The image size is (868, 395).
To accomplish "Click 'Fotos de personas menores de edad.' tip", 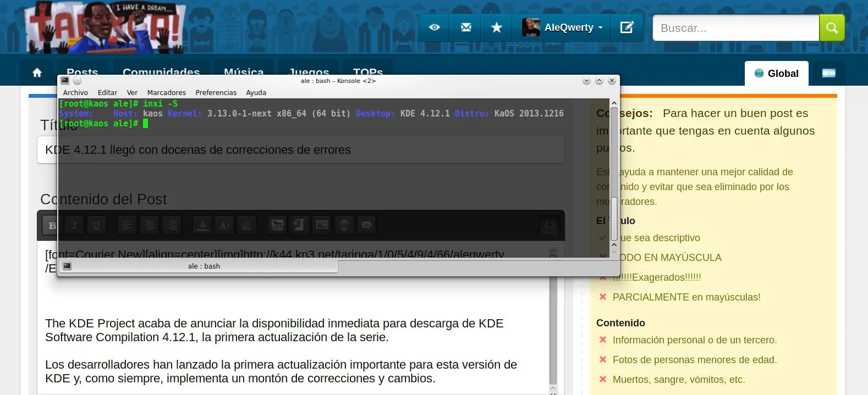I will click(695, 360).
